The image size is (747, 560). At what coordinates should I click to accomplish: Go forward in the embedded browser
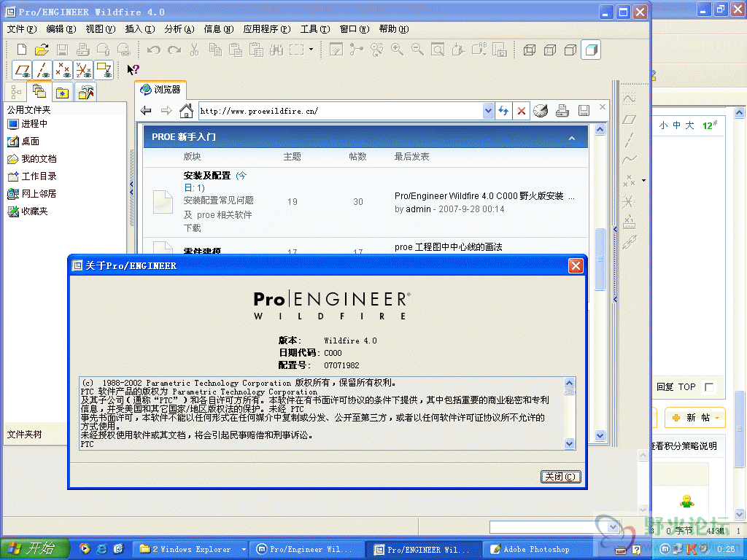[166, 111]
